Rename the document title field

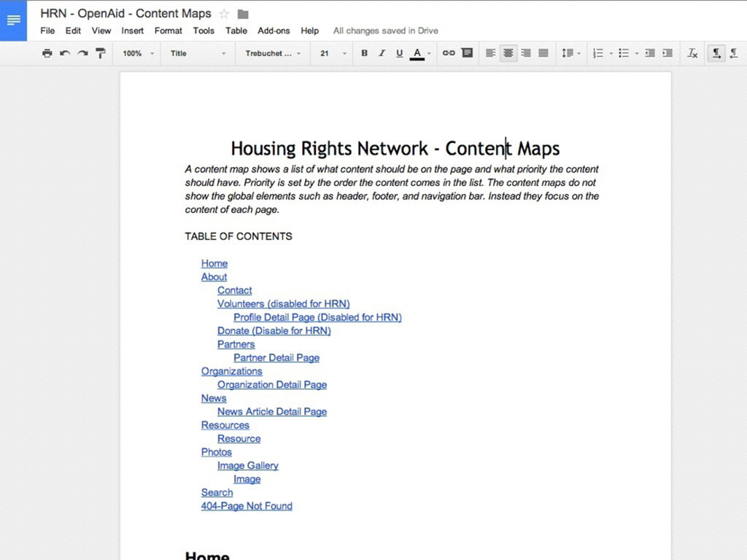pos(125,13)
